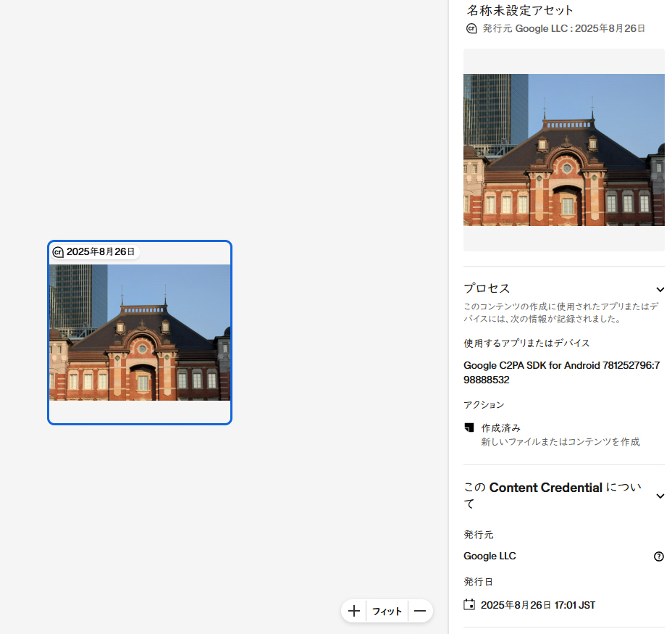Zoom out using the minus icon
This screenshot has height=634, width=672.
pyautogui.click(x=420, y=611)
